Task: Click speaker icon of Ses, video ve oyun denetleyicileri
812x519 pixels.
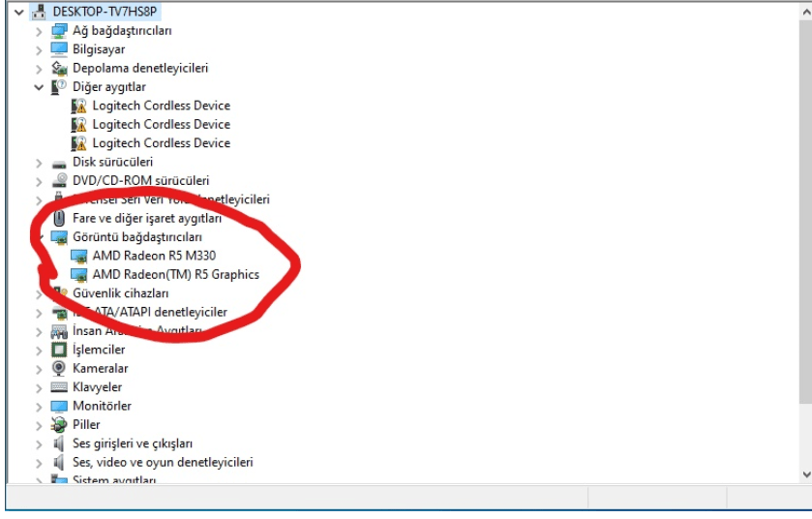Action: 58,462
